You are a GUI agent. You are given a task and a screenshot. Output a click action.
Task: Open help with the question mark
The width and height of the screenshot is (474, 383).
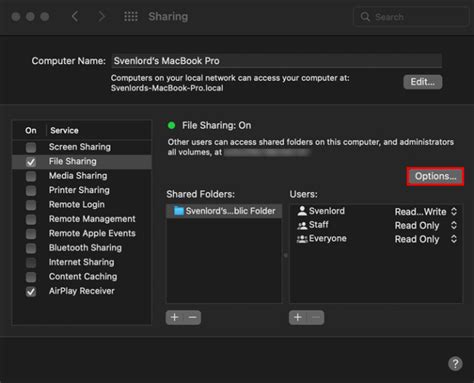(455, 363)
